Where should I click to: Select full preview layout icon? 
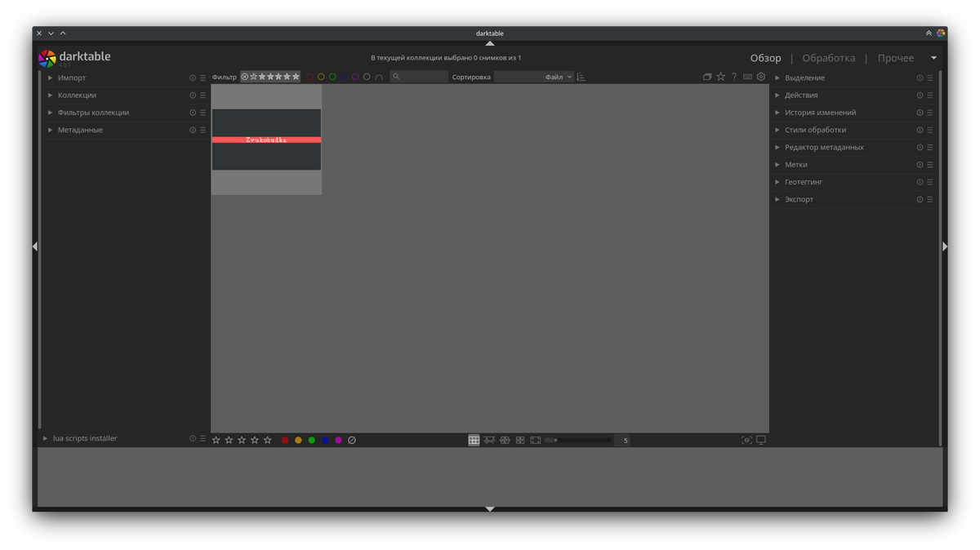[x=536, y=440]
